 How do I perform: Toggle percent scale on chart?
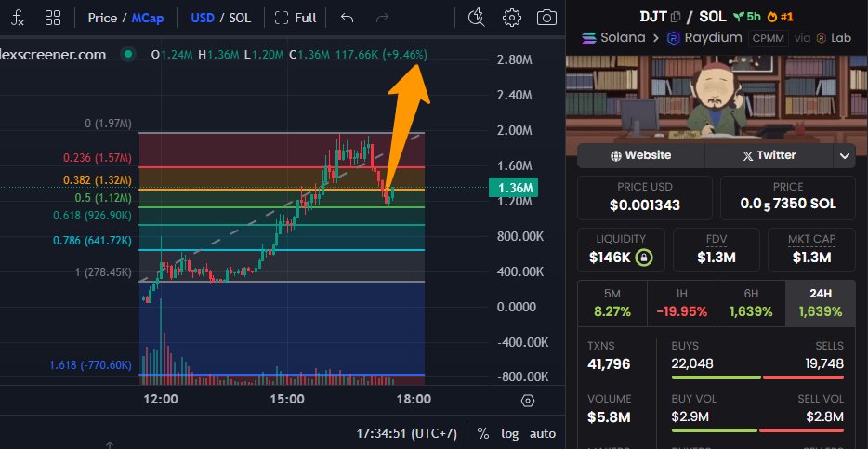tap(483, 433)
